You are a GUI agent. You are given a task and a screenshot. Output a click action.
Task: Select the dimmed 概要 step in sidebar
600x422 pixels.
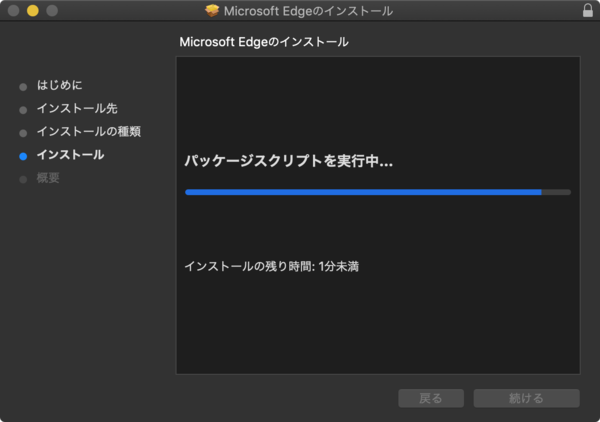(x=48, y=178)
